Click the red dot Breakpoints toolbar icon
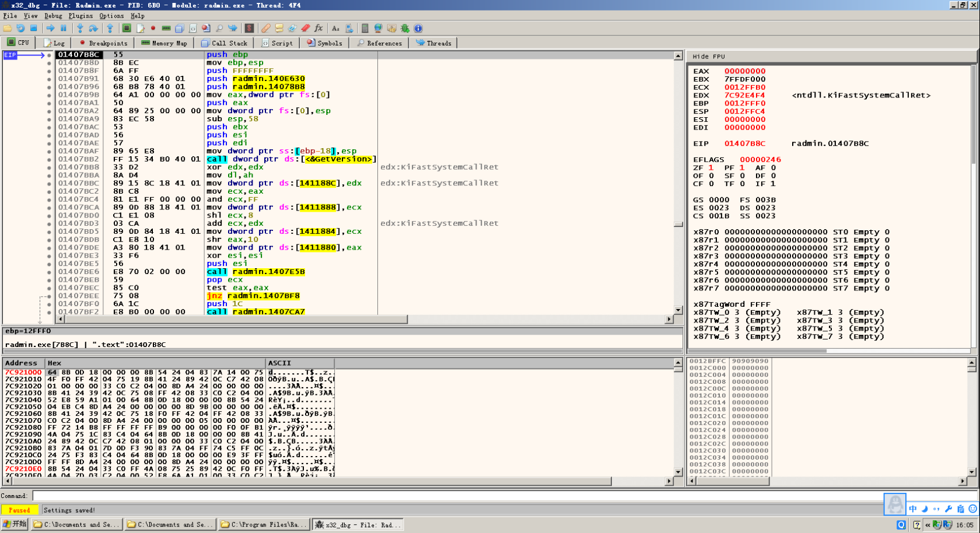 (x=153, y=28)
